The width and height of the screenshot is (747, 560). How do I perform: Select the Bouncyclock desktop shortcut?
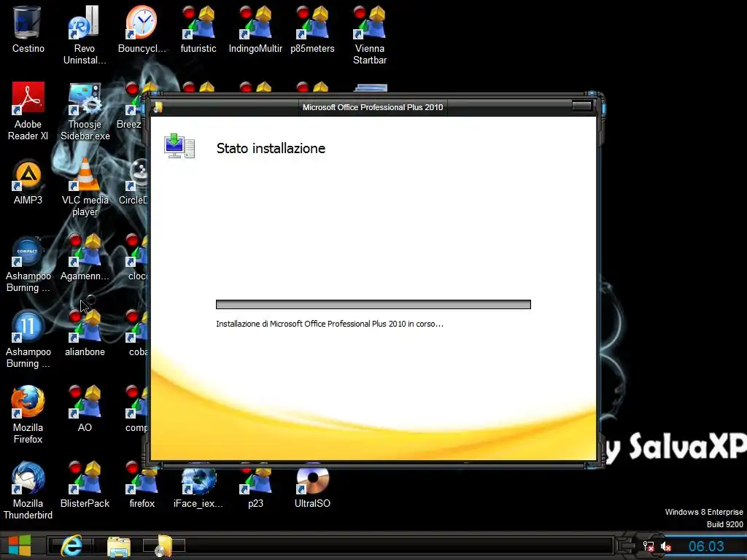(142, 29)
